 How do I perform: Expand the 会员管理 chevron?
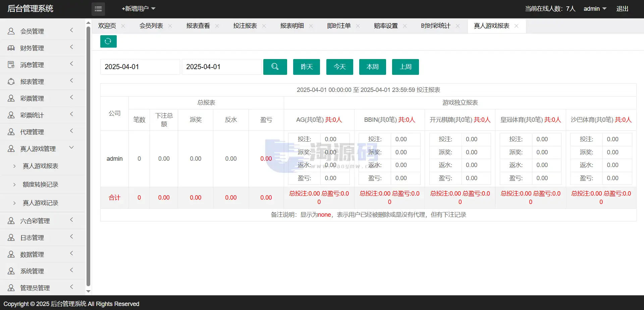(x=71, y=30)
